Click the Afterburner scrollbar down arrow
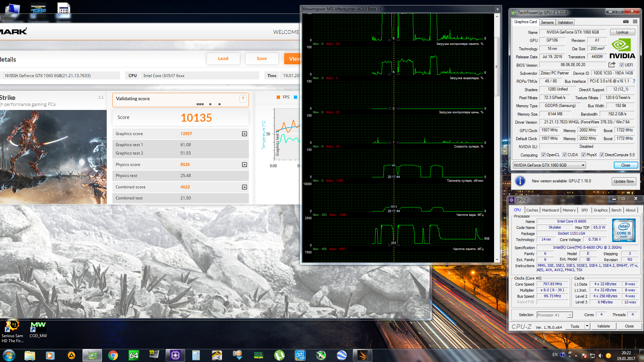This screenshot has height=362, width=644. click(x=497, y=260)
